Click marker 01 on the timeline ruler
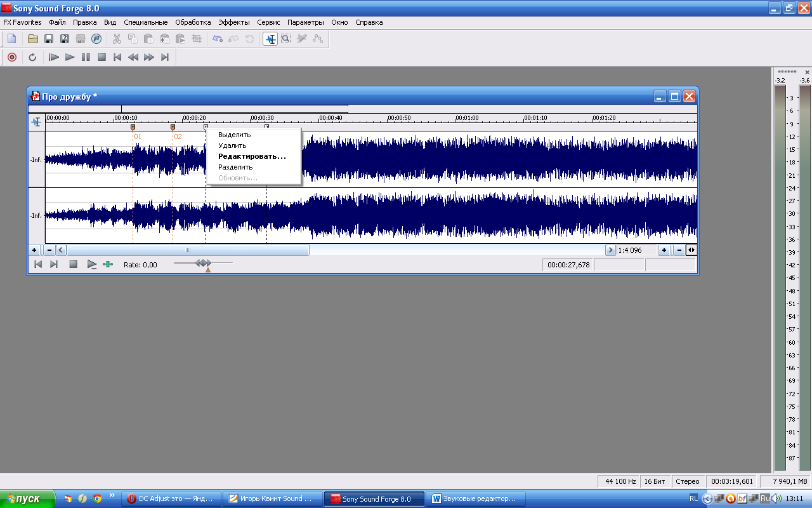 pyautogui.click(x=133, y=128)
